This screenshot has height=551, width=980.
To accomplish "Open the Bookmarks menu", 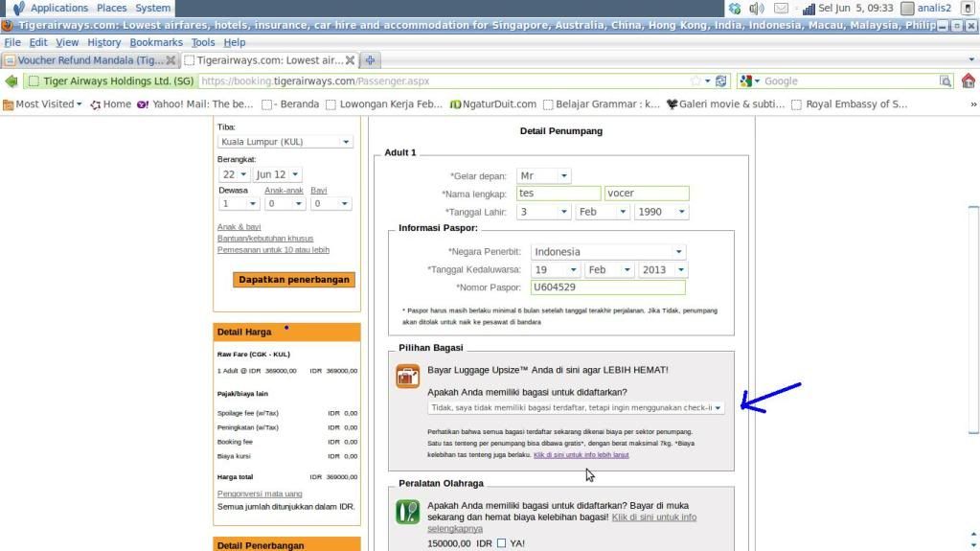I will tap(156, 42).
